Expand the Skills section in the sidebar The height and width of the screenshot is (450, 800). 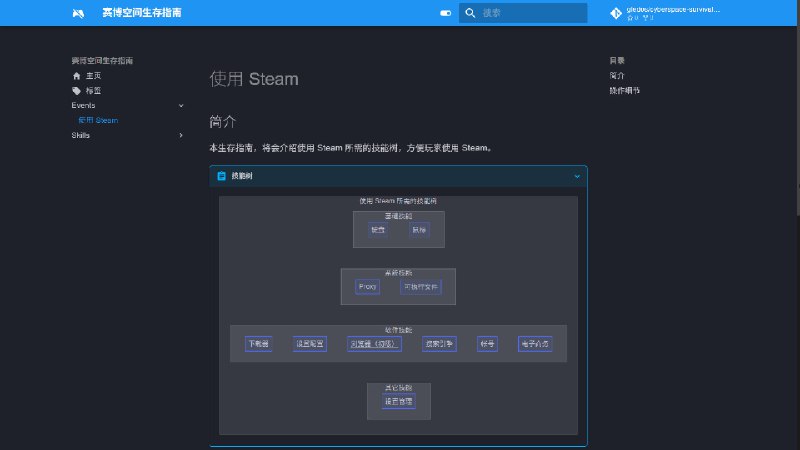pos(181,136)
